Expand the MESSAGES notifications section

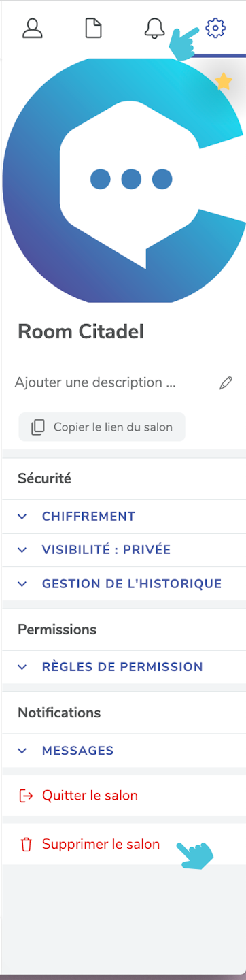(x=123, y=751)
